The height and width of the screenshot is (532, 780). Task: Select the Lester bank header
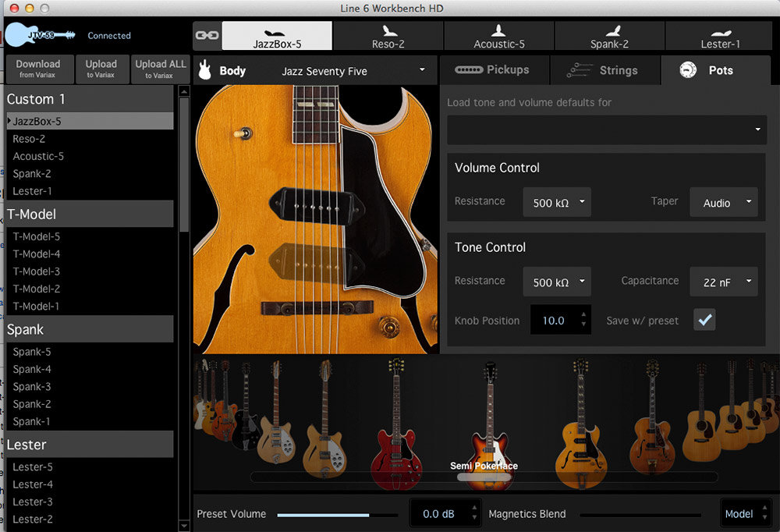point(90,445)
